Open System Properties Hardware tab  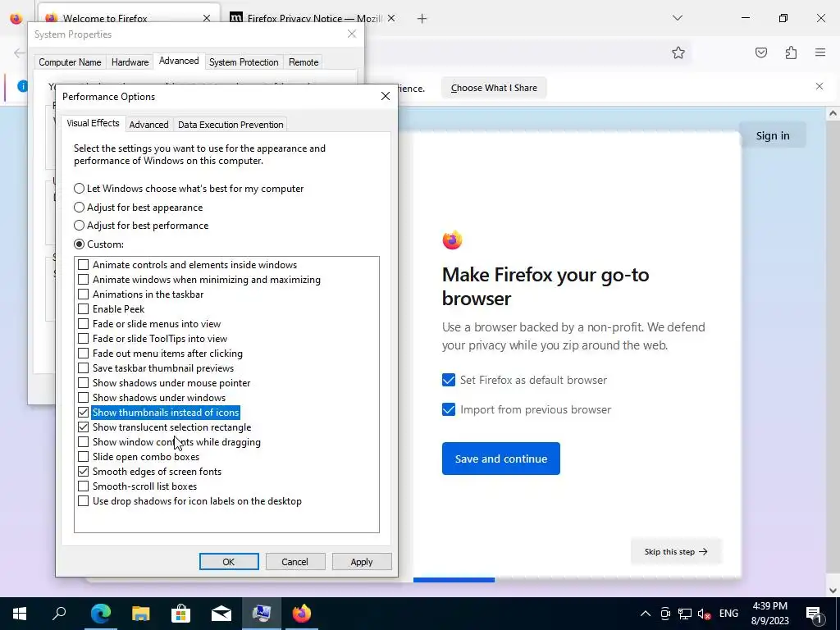(x=130, y=62)
